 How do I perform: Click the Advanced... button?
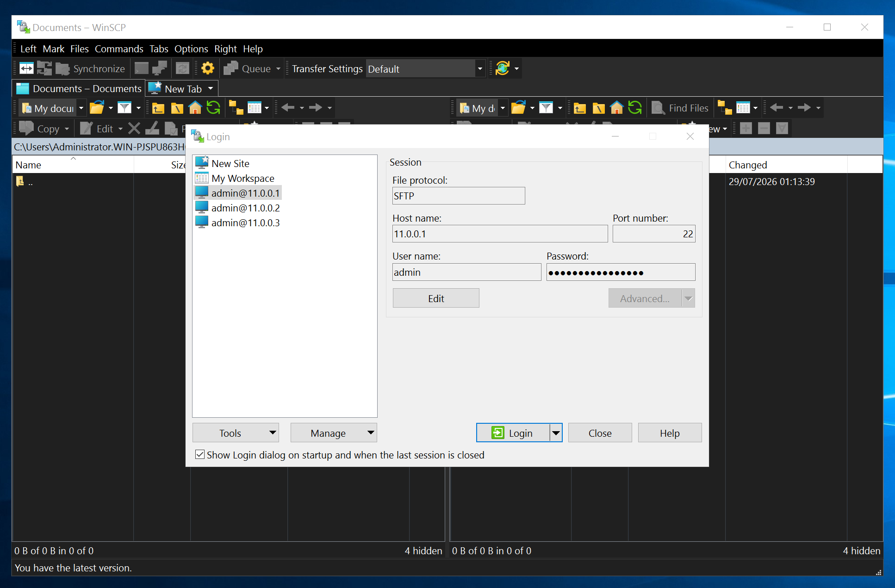click(645, 298)
